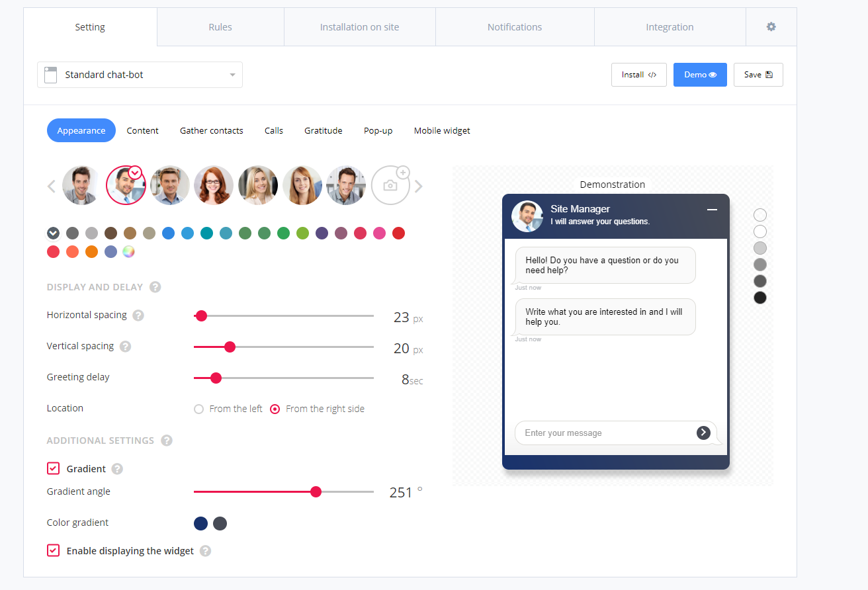The width and height of the screenshot is (868, 590).
Task: Click the left arrow in the avatar carousel
Action: 51,186
